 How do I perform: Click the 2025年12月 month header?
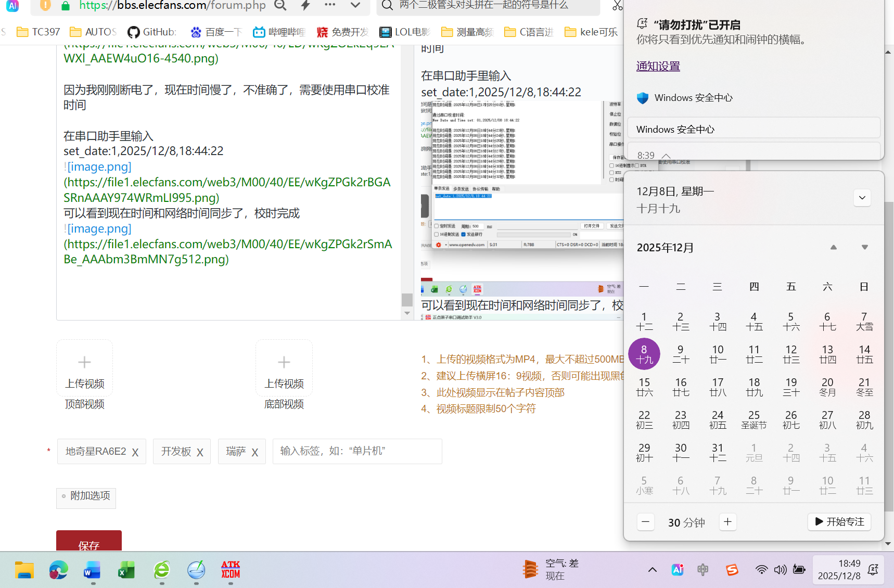pos(666,248)
